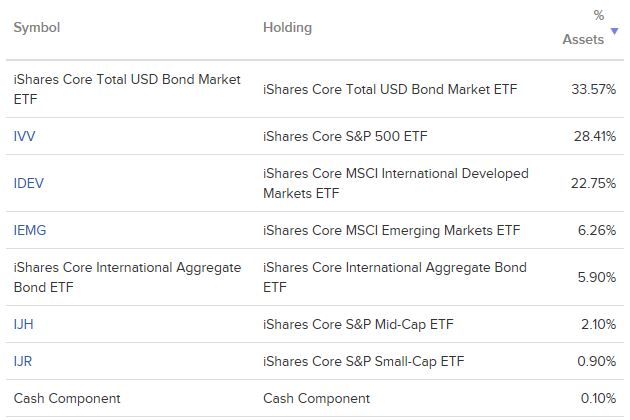This screenshot has height=420, width=630.
Task: Select iShares Core International Aggregate Bond ETF holding
Action: [x=395, y=277]
